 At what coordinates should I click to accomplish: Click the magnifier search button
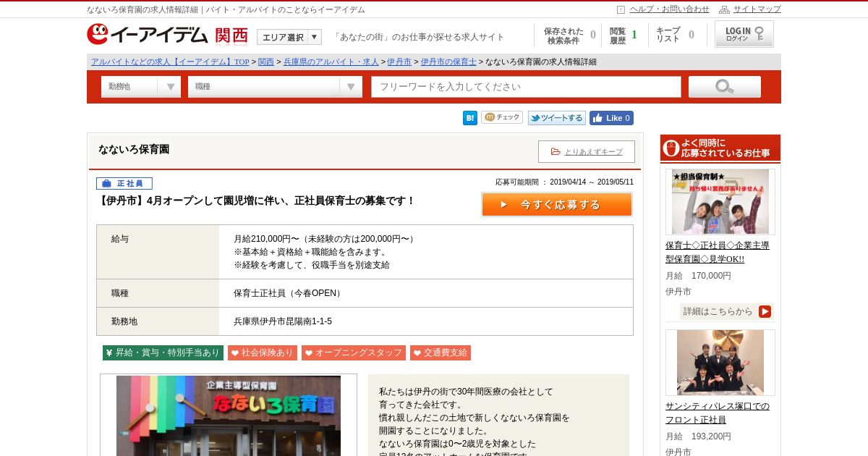pos(725,87)
